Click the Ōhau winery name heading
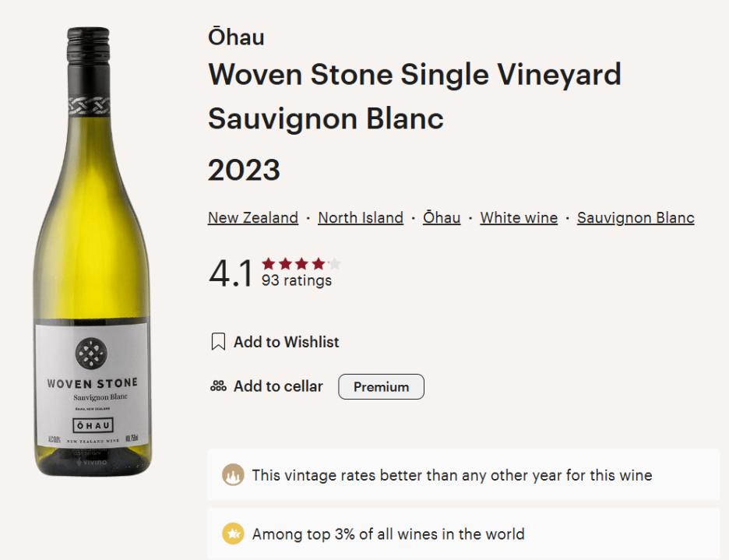Screen dimensions: 729x560 pos(236,37)
